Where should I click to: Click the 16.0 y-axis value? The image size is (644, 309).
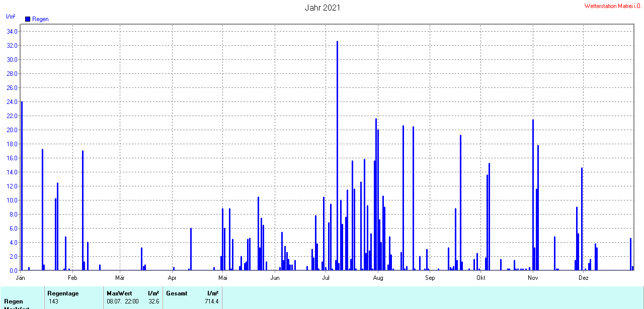click(12, 158)
